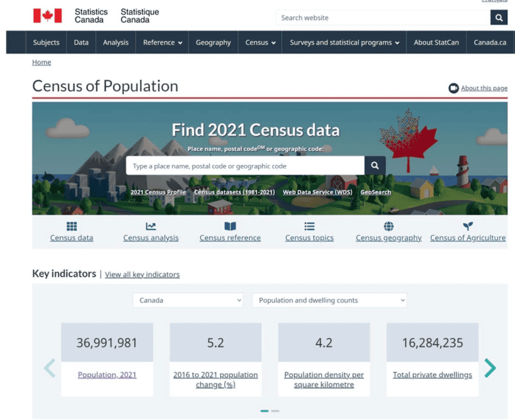This screenshot has height=420, width=515.
Task: Open Population density per square kilometre link
Action: pos(324,380)
